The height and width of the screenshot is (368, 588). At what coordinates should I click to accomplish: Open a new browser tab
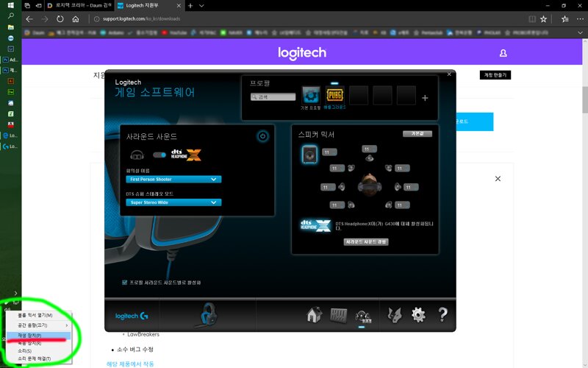190,6
